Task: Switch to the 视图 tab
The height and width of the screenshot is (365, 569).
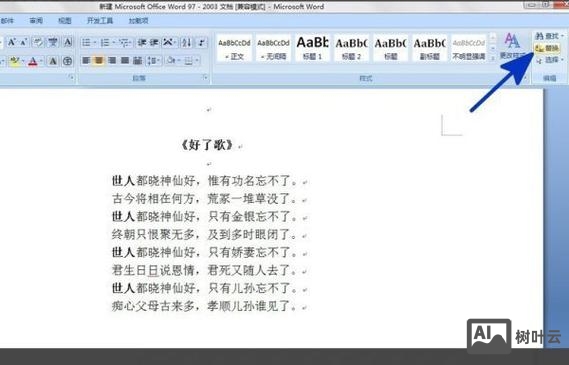Action: click(x=65, y=21)
